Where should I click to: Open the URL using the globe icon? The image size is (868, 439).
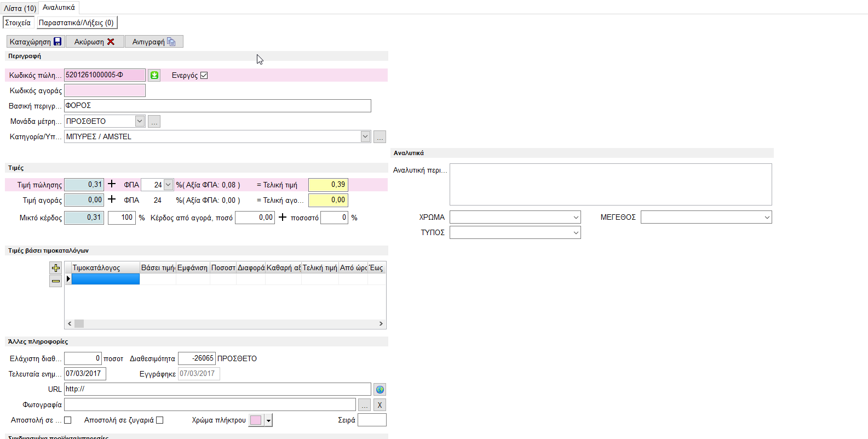click(x=380, y=389)
